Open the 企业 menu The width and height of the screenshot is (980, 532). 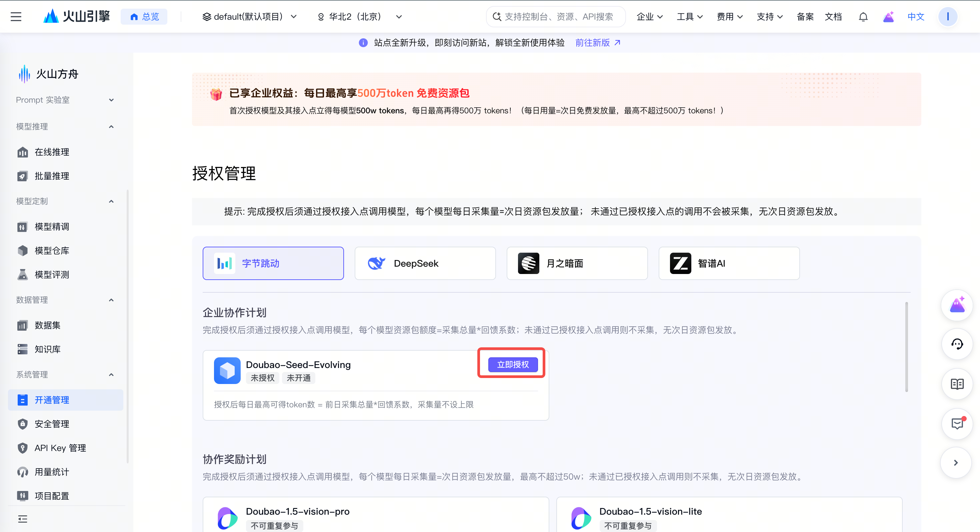coord(649,17)
